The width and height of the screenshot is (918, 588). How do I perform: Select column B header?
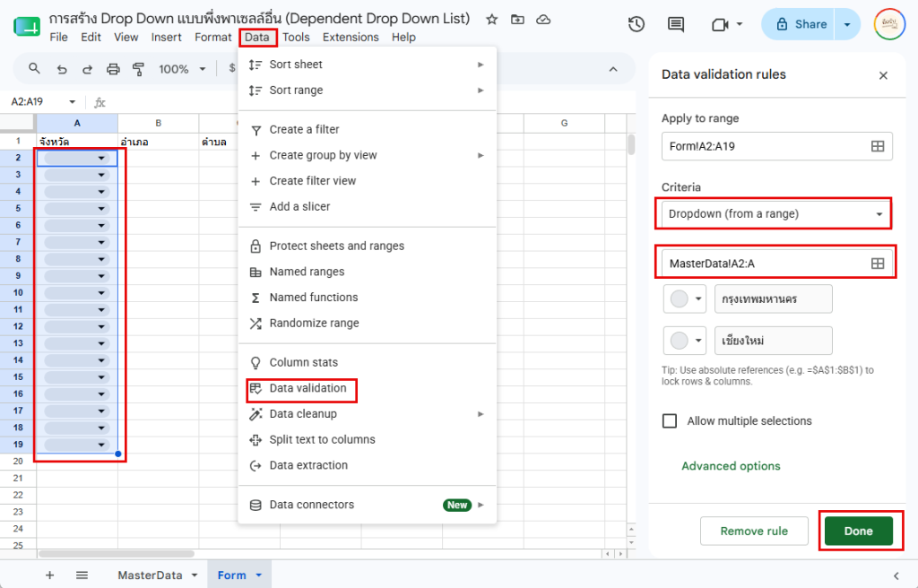pos(158,123)
